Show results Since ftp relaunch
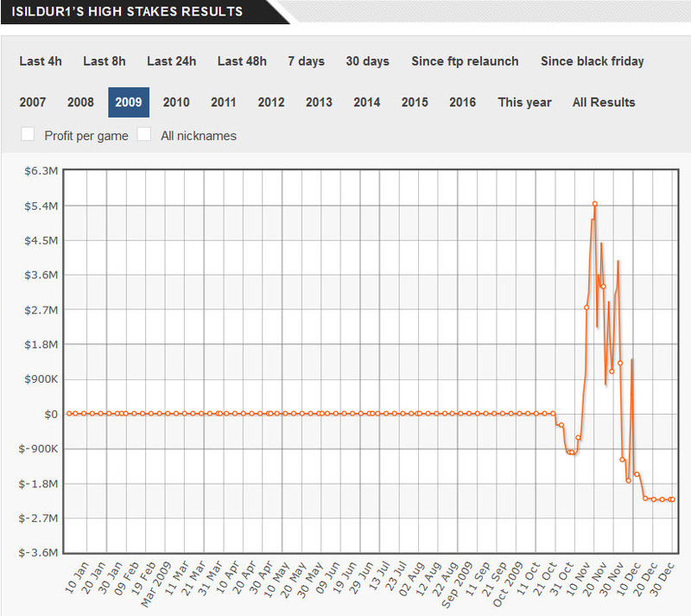691x616 pixels. pyautogui.click(x=465, y=61)
